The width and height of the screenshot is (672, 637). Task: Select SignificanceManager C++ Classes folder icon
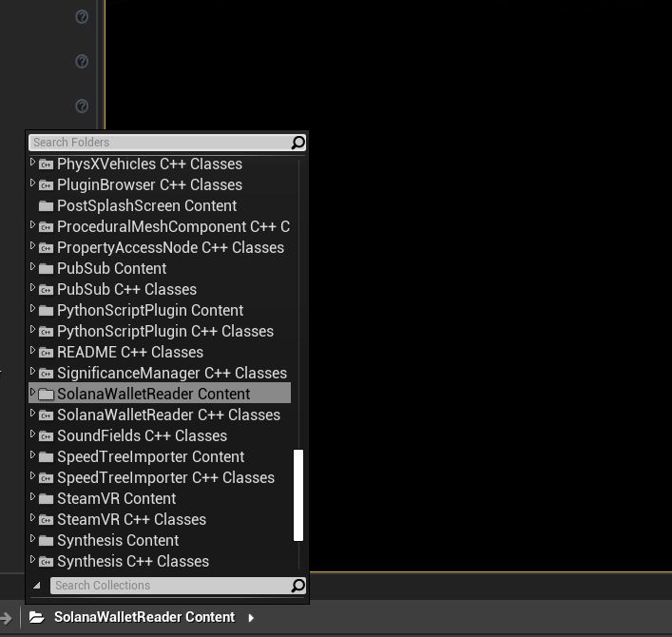46,374
